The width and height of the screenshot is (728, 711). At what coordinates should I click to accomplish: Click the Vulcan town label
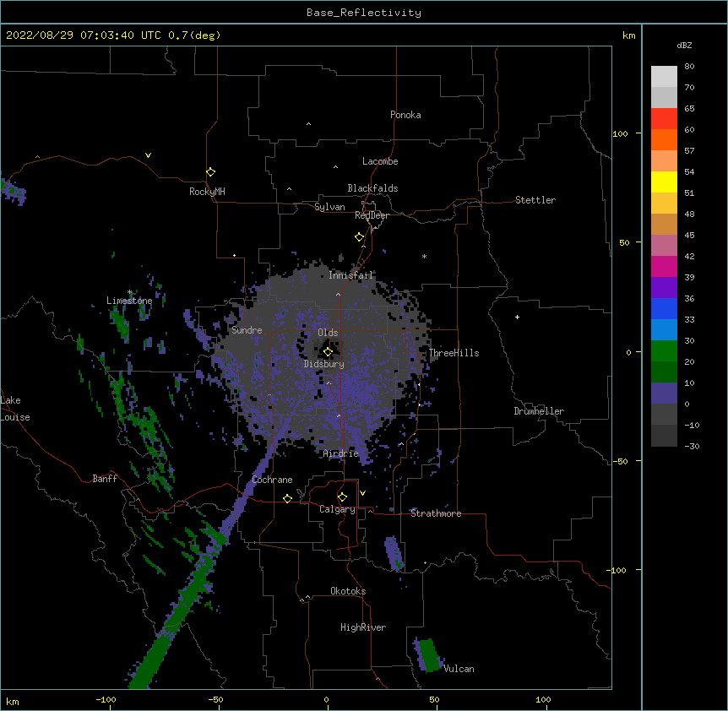click(x=459, y=669)
